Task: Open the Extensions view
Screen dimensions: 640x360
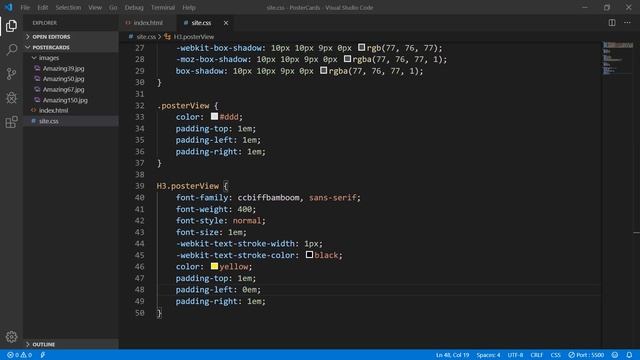Action: [11, 122]
